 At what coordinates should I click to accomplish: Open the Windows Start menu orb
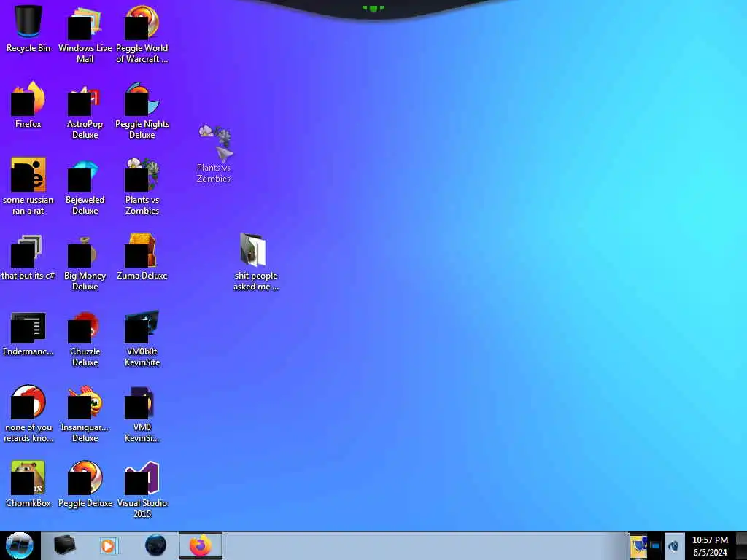coord(19,545)
